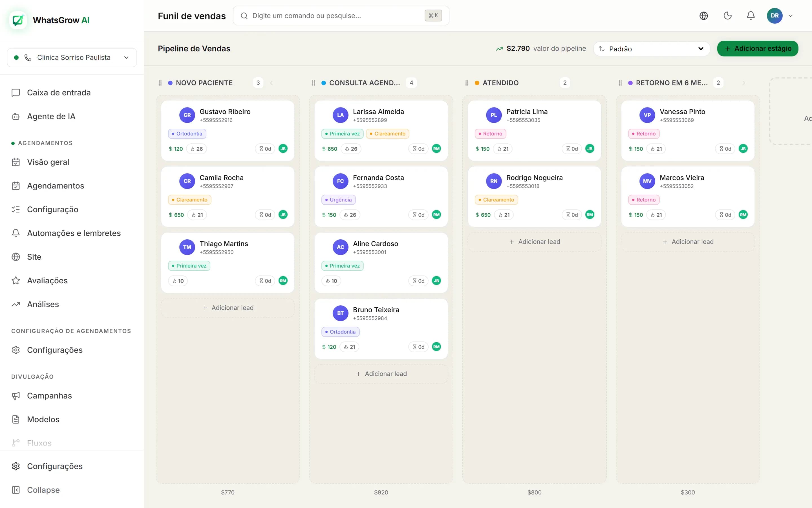Screen dimensions: 812x508
Task: Click Ortodontia tag on Bruno Teixeira card
Action: coord(341,332)
